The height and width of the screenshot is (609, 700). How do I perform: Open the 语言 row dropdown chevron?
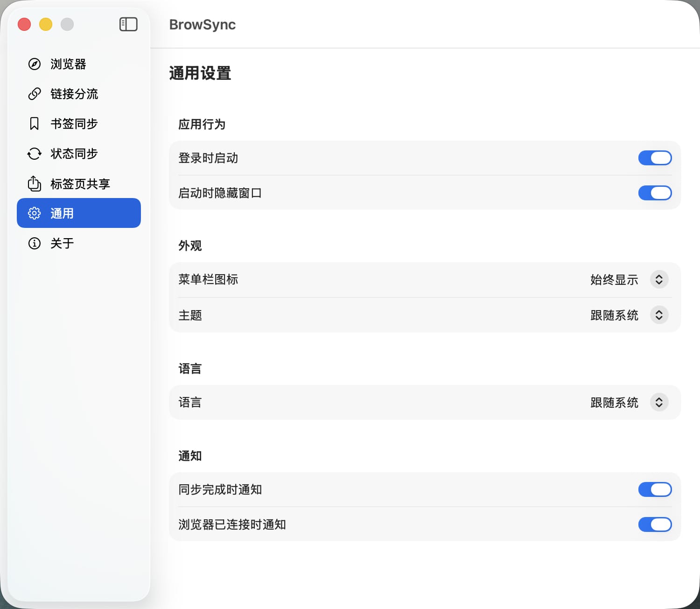tap(659, 403)
